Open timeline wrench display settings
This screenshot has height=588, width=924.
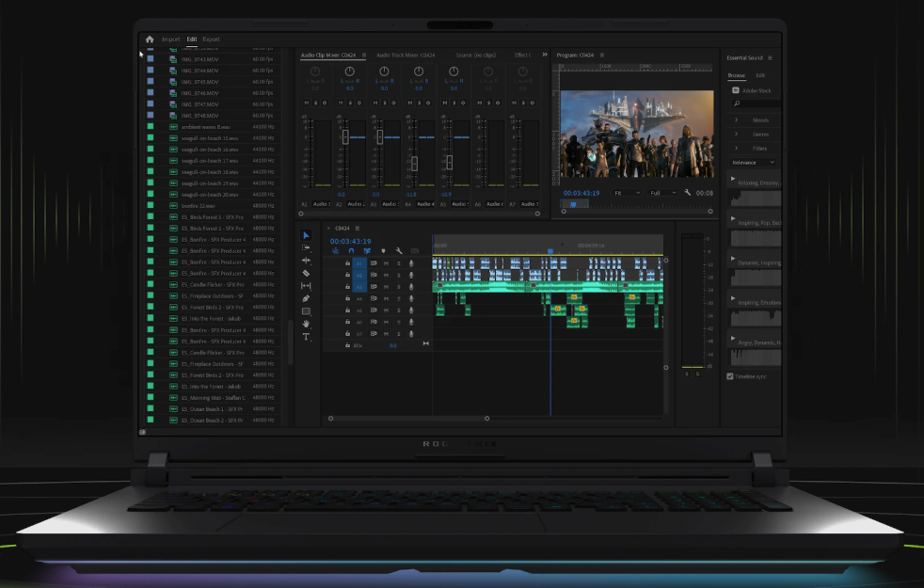tap(399, 251)
